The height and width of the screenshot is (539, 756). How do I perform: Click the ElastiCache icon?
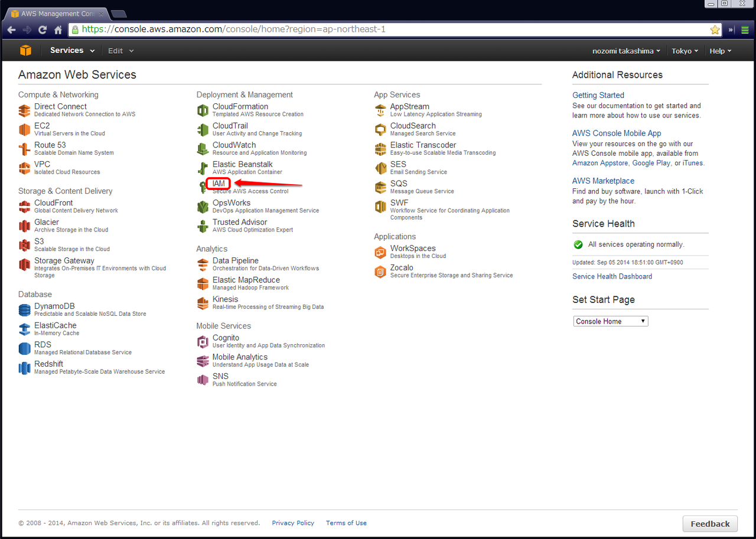pyautogui.click(x=24, y=329)
